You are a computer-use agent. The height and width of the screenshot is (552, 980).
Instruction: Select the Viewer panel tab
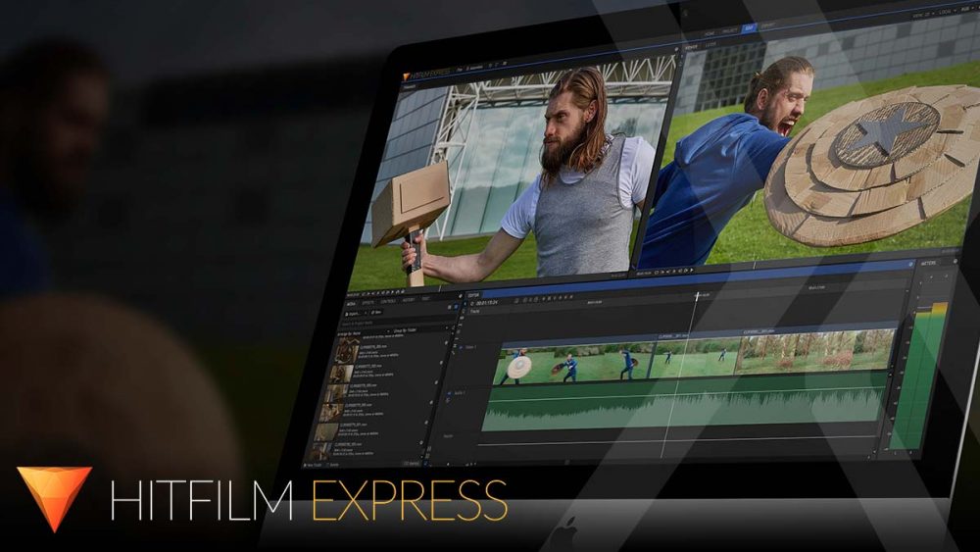click(691, 47)
